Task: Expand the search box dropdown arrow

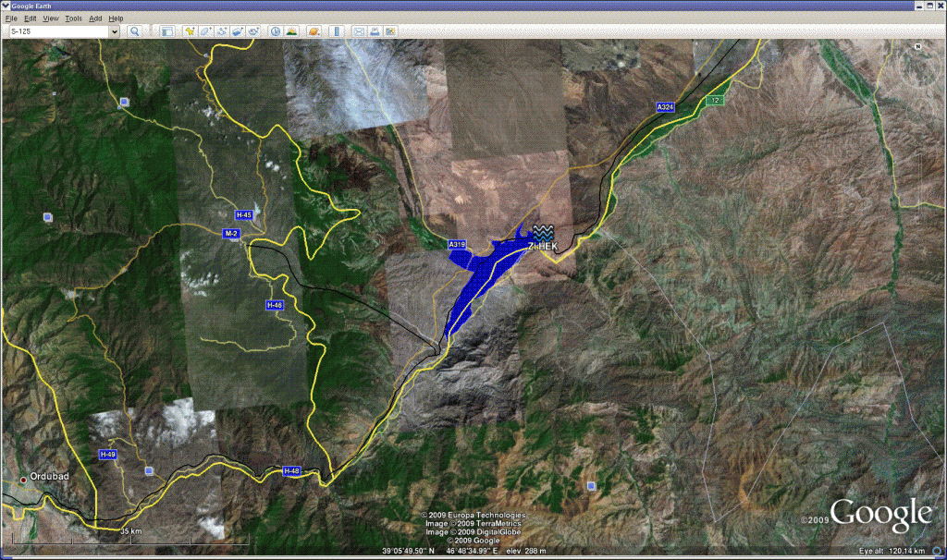Action: [115, 31]
